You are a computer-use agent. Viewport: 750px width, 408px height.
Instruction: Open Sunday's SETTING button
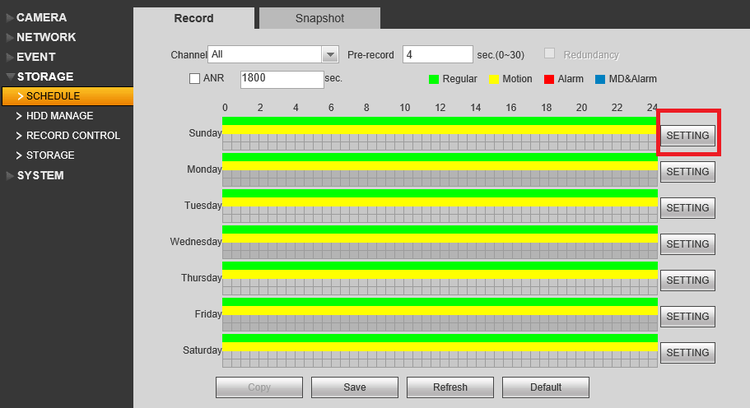tap(687, 135)
